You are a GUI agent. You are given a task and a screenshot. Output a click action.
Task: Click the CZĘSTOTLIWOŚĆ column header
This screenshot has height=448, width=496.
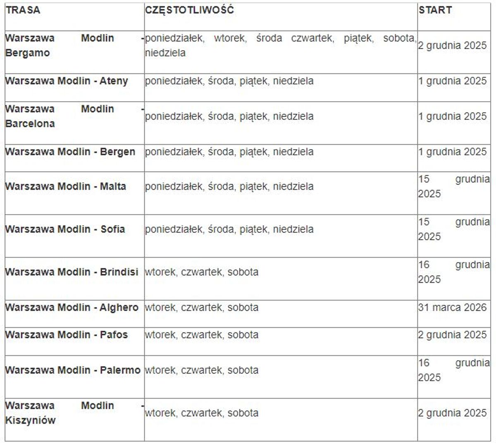(189, 10)
